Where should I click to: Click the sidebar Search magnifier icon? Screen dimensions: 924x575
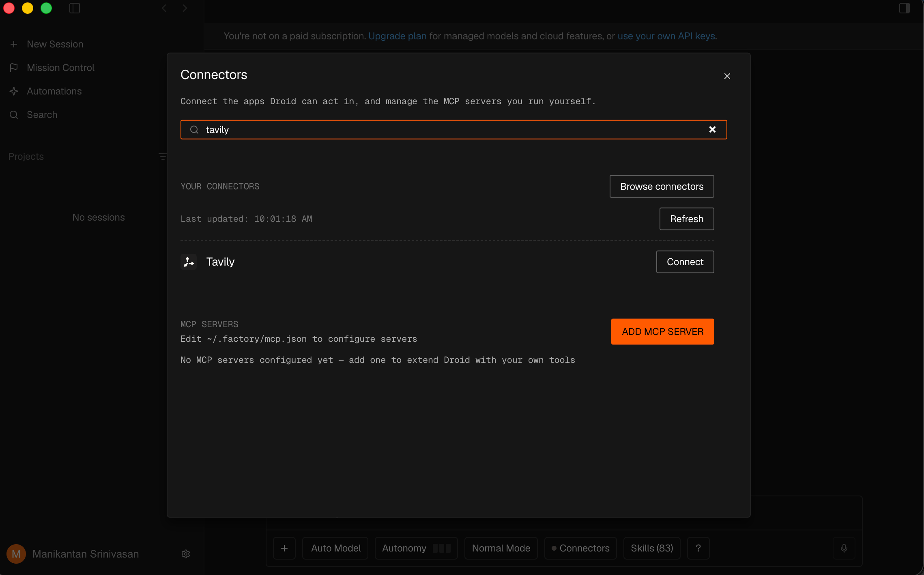[14, 114]
